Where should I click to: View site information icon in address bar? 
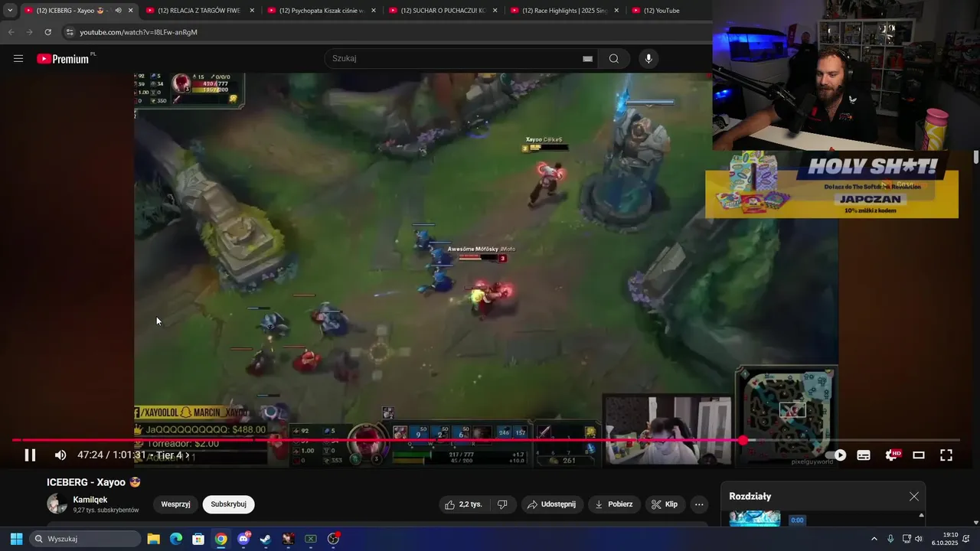pos(70,32)
